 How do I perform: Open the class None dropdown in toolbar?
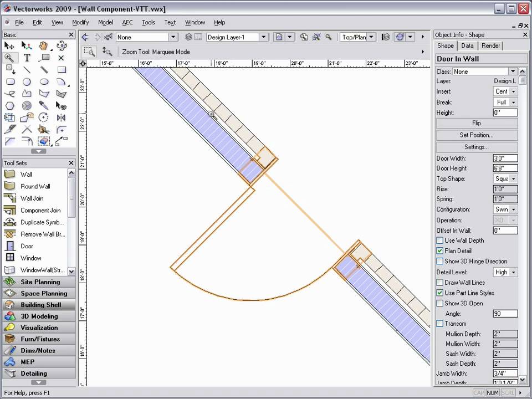coord(173,37)
